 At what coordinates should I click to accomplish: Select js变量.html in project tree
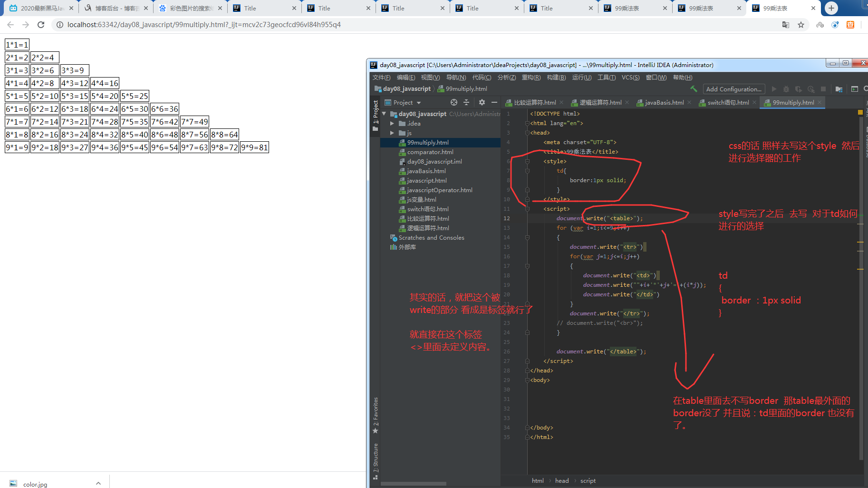422,200
